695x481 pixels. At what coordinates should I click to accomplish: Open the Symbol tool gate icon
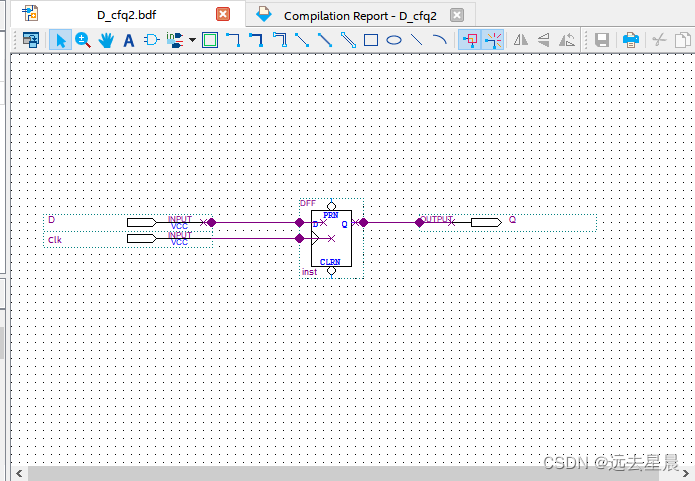pyautogui.click(x=152, y=40)
